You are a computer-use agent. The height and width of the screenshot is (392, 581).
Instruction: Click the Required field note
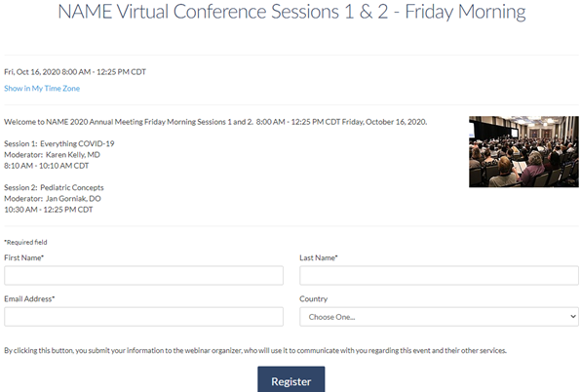[x=25, y=242]
